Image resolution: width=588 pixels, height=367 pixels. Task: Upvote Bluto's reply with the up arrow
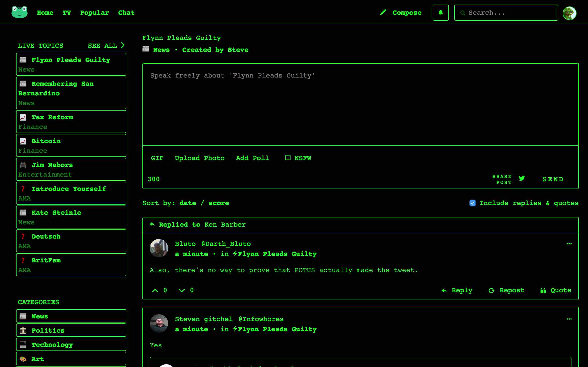(155, 290)
